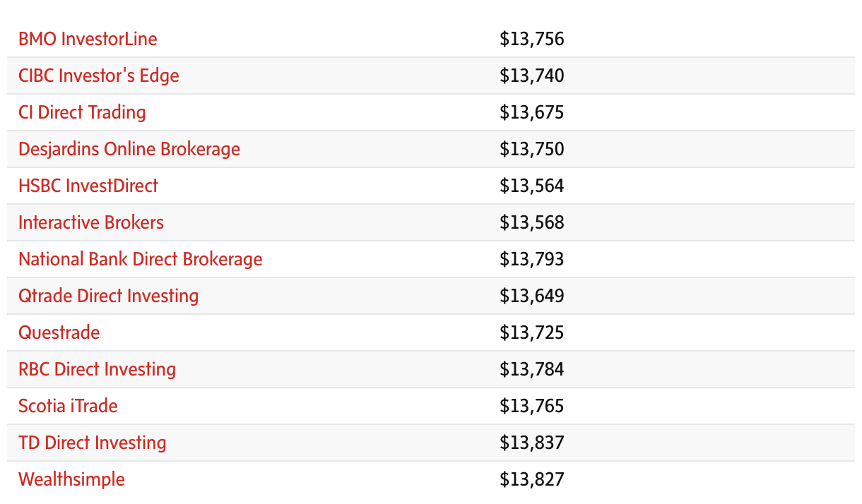Click the $13,837 value for TD Direct Investing

point(532,443)
